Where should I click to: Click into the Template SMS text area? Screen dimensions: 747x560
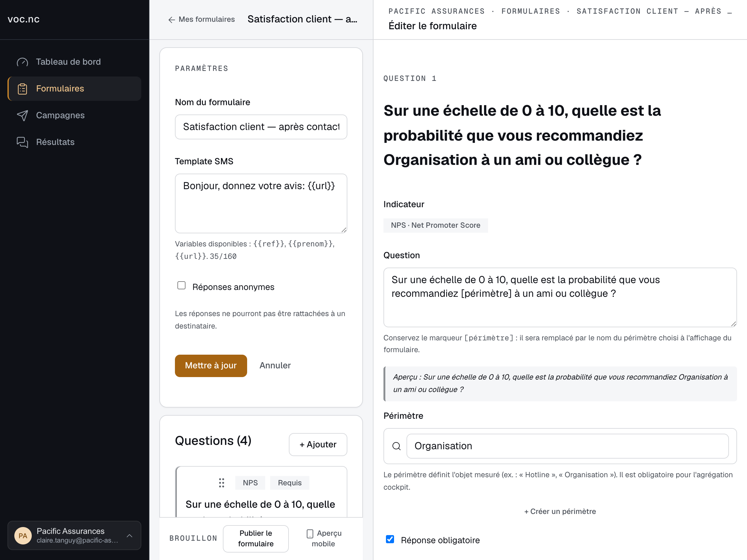coord(261,203)
